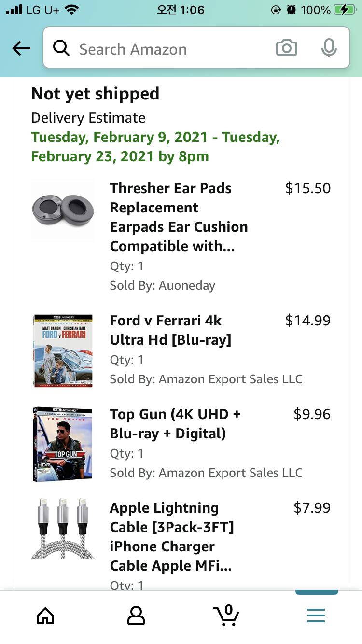This screenshot has width=362, height=644.
Task: Tap the back arrow icon
Action: coord(22,48)
